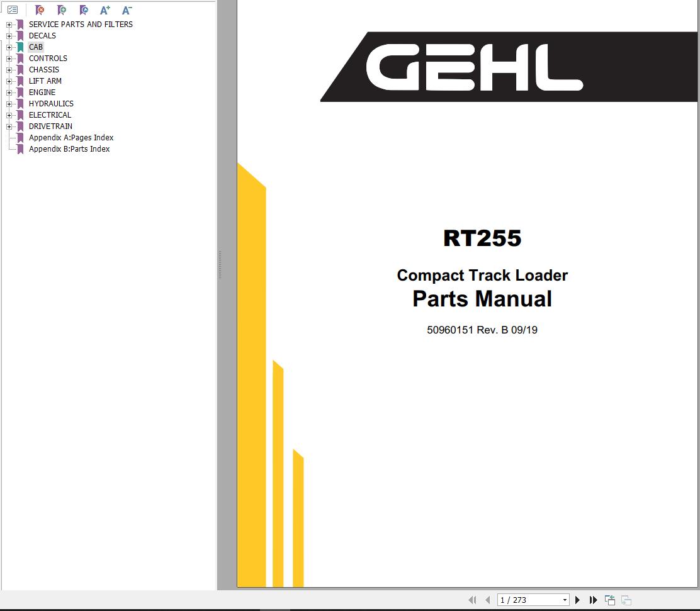Expand the DRIVETRAIN bookmark node
This screenshot has width=700, height=611.
[9, 126]
